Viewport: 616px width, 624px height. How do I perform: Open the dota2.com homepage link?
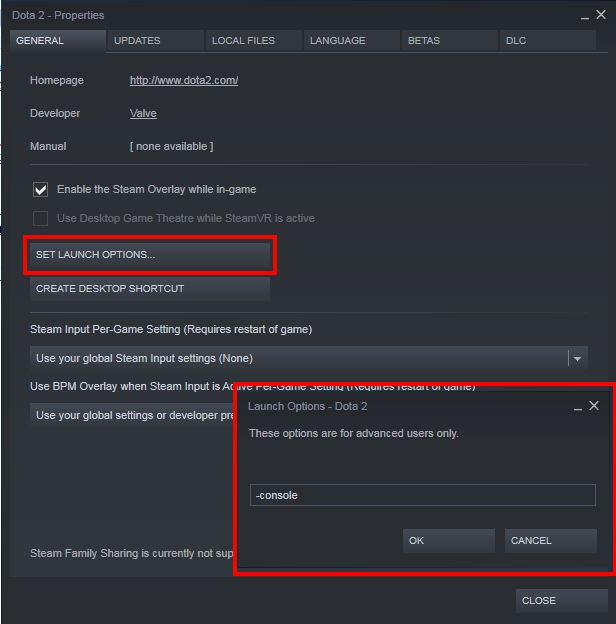[x=184, y=80]
